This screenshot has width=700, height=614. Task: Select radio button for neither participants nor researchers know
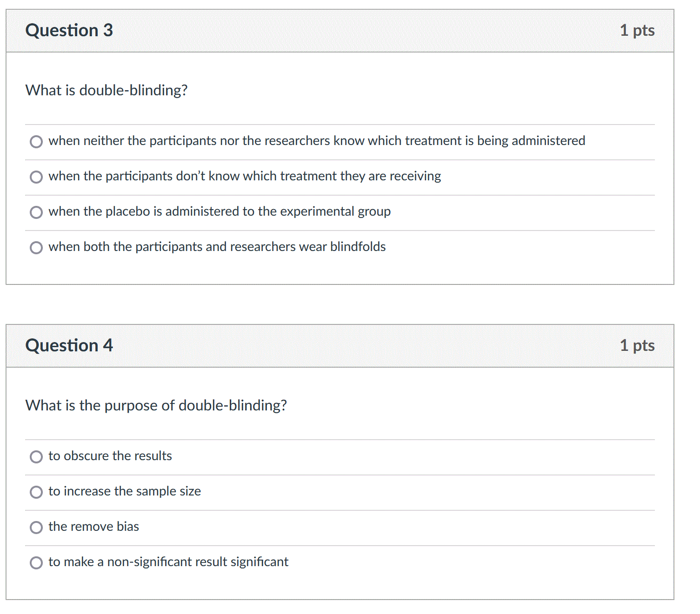(x=36, y=142)
